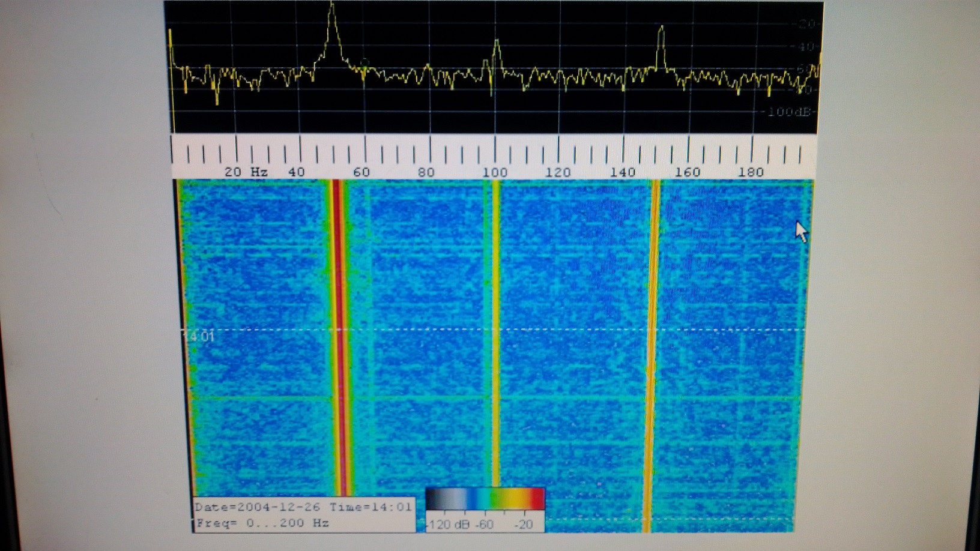The width and height of the screenshot is (980, 551).
Task: Click the 180 mark on frequency ruler
Action: click(751, 172)
